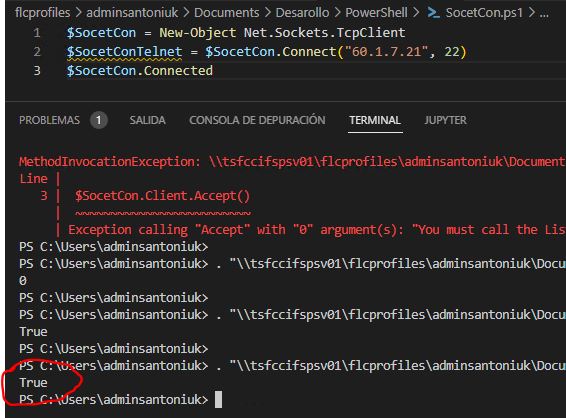
Task: Click the $SocetCon.Connected line in editor
Action: [140, 70]
